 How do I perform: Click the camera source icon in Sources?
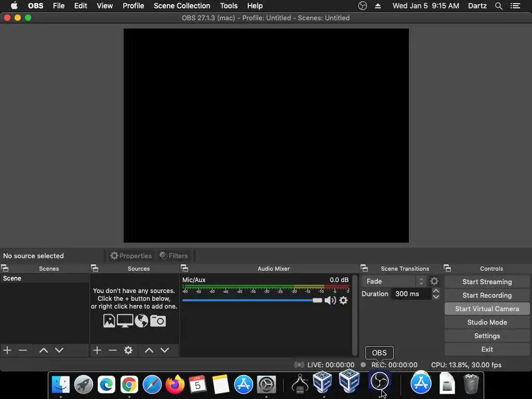(158, 321)
